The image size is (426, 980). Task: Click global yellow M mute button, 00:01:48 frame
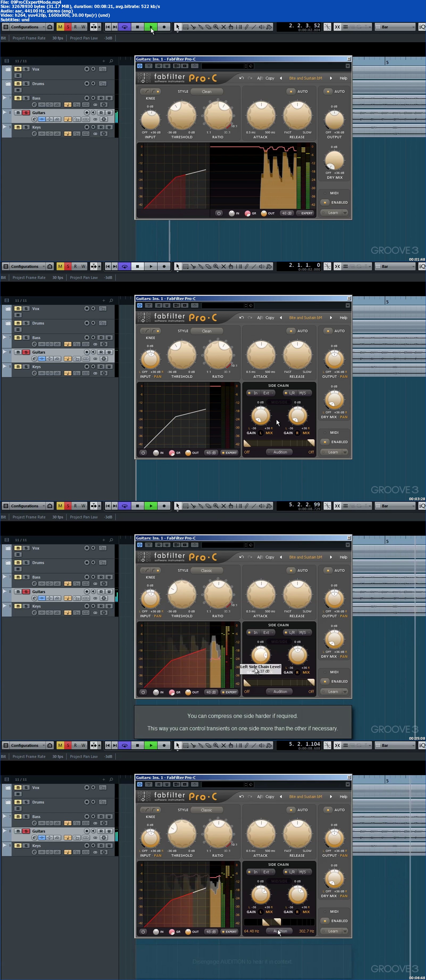pos(60,27)
